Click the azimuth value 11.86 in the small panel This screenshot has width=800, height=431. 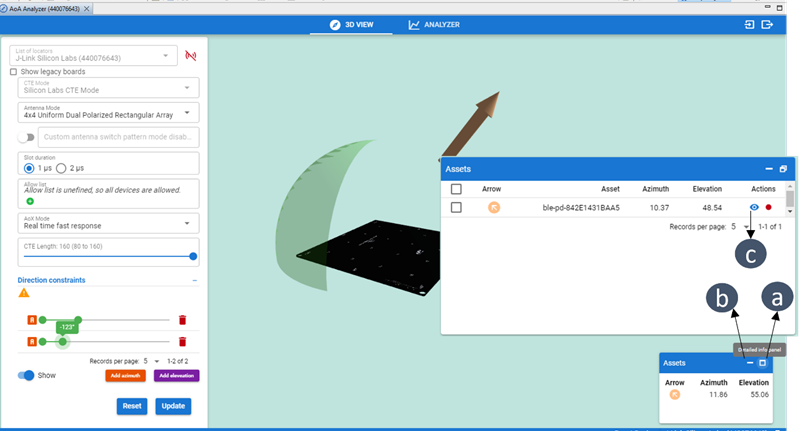tap(718, 394)
